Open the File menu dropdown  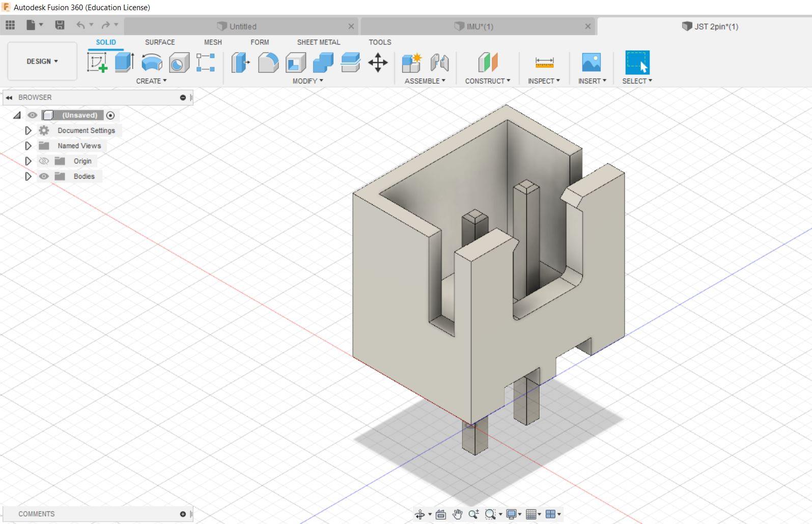35,25
